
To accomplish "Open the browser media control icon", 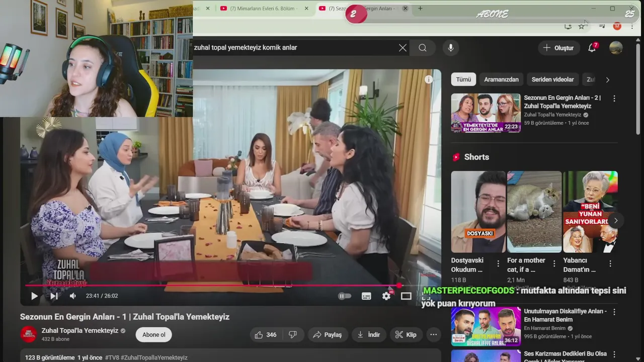I will pyautogui.click(x=602, y=26).
